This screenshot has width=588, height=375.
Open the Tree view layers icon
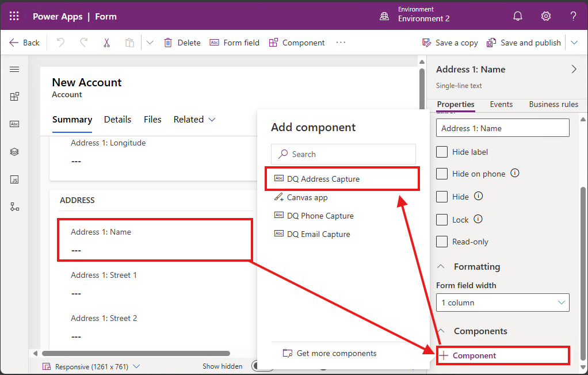14,152
